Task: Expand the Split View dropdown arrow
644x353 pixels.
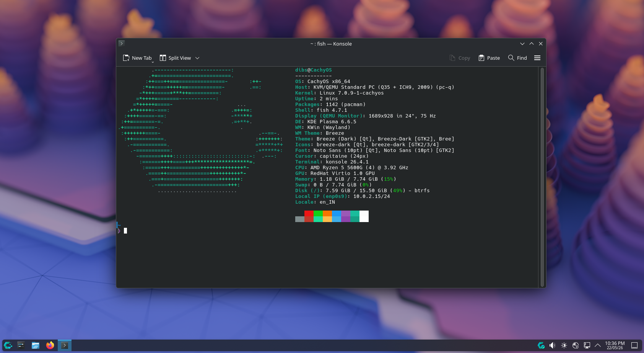Action: coord(197,58)
